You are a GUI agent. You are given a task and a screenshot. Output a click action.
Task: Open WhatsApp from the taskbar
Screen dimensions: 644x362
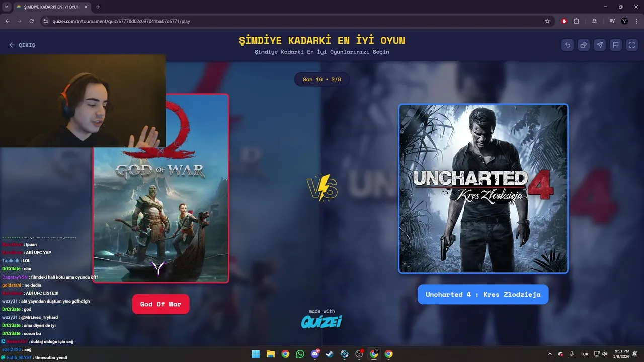point(300,354)
